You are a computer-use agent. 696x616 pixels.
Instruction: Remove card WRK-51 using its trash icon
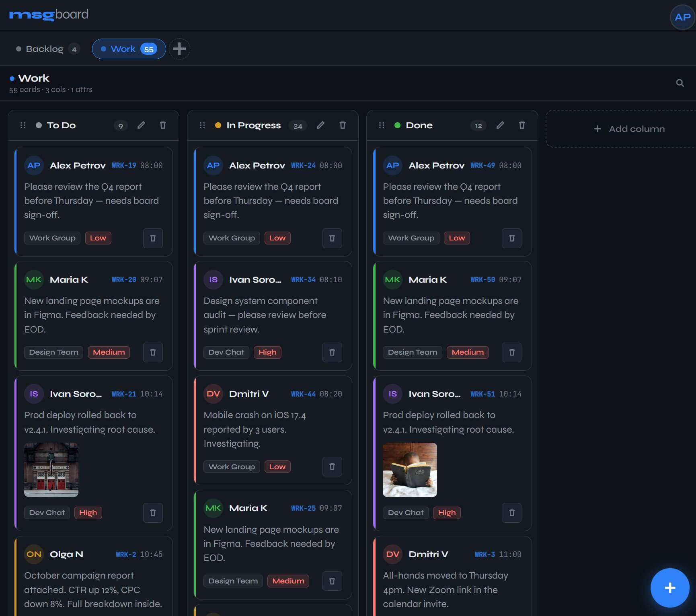tap(511, 513)
